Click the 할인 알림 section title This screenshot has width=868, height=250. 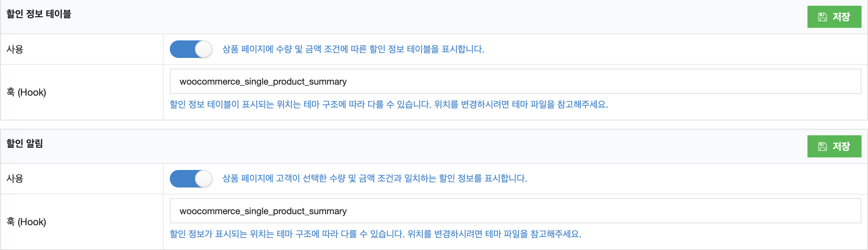click(x=25, y=144)
